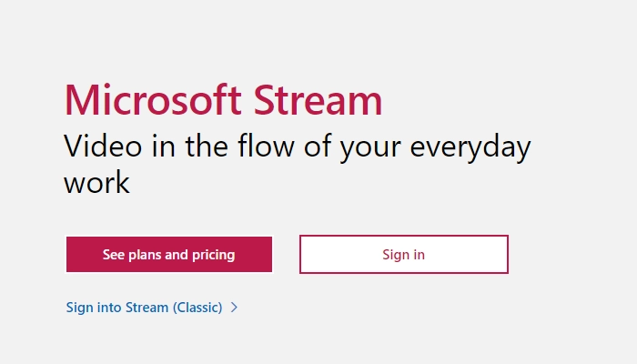The width and height of the screenshot is (637, 364).
Task: Click the chevron beside Stream (Classic)
Action: (x=234, y=308)
